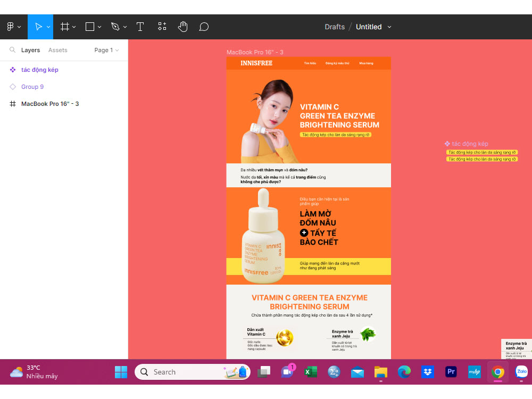Viewport: 532px width, 399px height.
Task: Go back to Drafts
Action: (335, 27)
